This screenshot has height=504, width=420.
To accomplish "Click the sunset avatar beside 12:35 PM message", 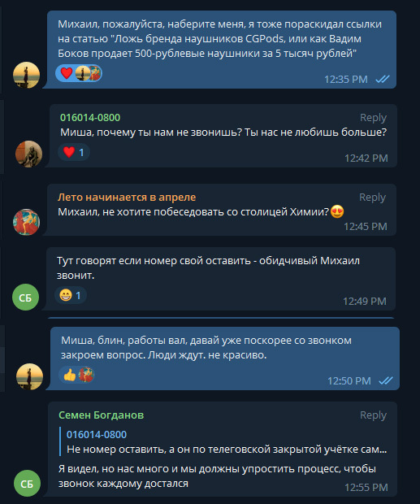I will [26, 75].
